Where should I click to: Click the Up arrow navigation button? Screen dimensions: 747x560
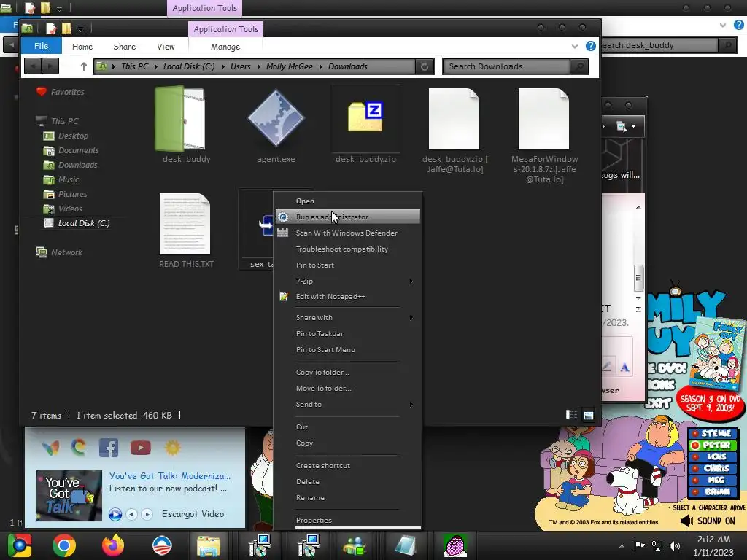pos(84,66)
